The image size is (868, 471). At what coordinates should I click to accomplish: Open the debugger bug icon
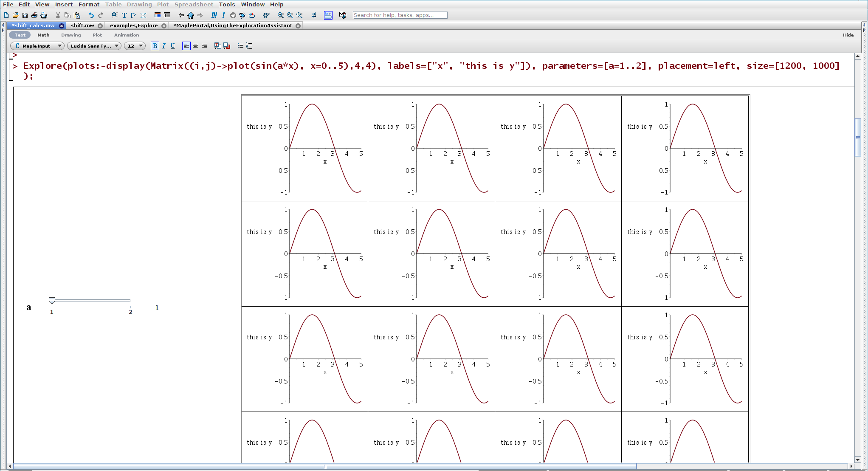pyautogui.click(x=242, y=15)
